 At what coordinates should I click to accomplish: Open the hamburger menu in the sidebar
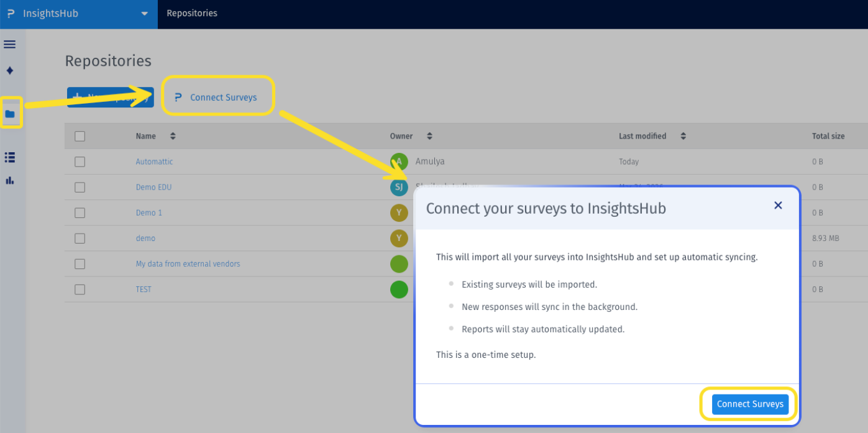[x=10, y=45]
